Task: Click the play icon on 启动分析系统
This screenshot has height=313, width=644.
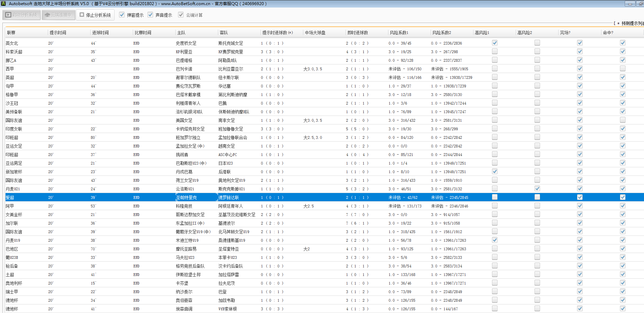Action: click(x=8, y=15)
